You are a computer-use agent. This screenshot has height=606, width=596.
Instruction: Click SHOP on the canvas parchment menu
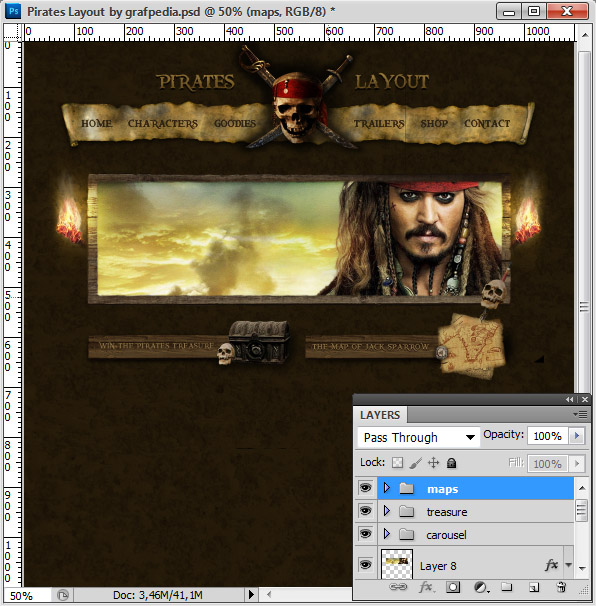pyautogui.click(x=434, y=123)
